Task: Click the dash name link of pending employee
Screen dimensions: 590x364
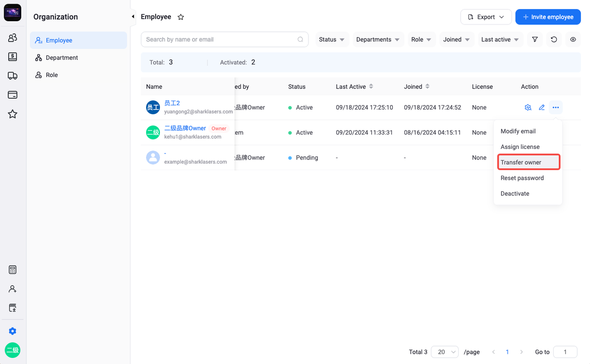Action: (x=165, y=153)
